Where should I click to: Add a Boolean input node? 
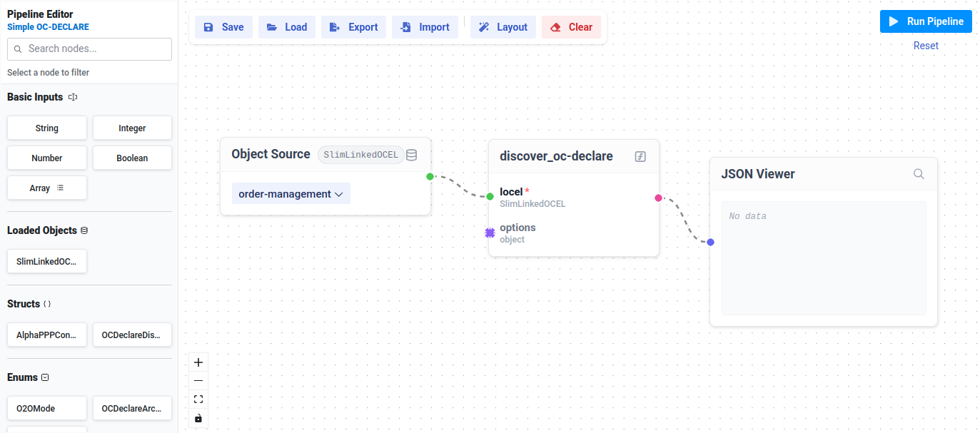coord(132,158)
